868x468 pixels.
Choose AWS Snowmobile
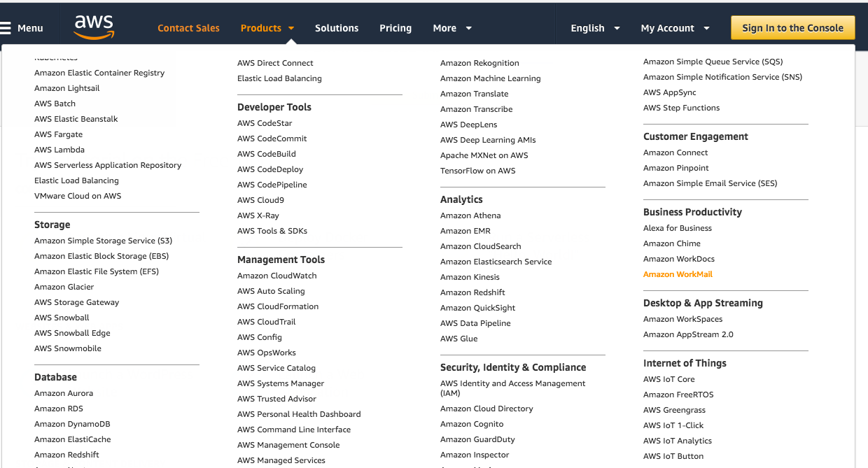(x=68, y=348)
